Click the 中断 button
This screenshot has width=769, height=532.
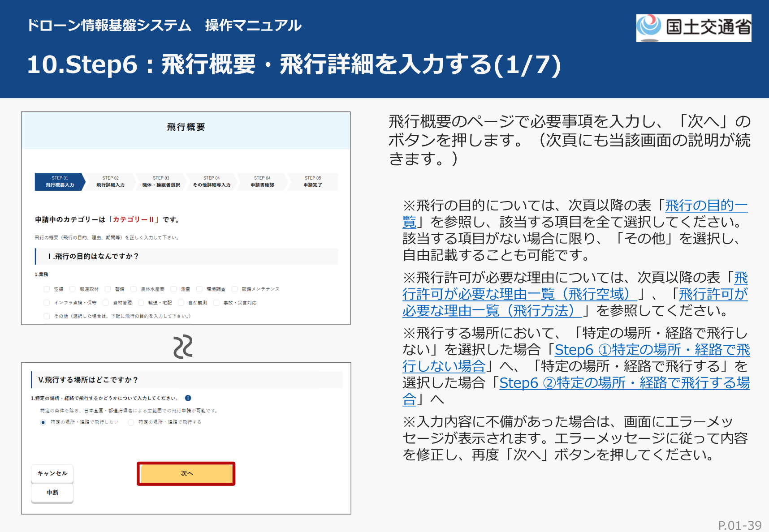pyautogui.click(x=52, y=493)
